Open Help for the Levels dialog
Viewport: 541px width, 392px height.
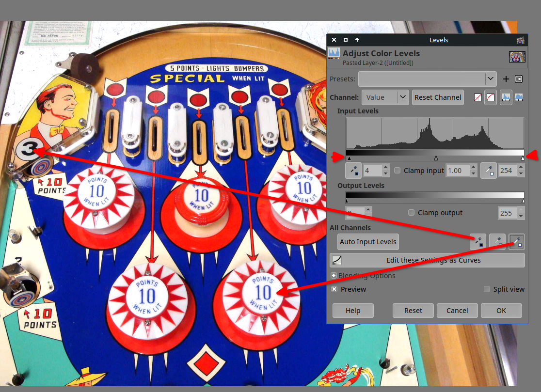[x=353, y=311]
